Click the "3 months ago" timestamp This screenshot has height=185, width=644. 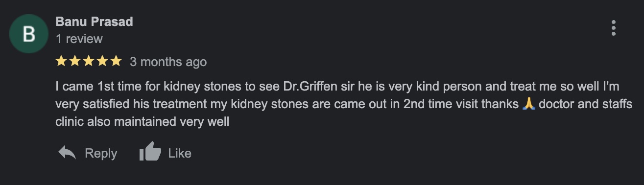168,62
